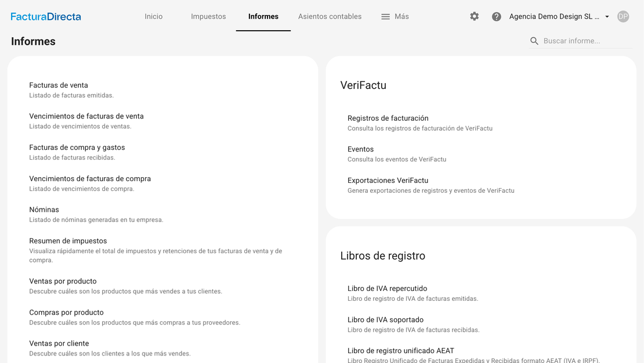Switch to the Impuestos tab
The height and width of the screenshot is (363, 644).
(208, 17)
